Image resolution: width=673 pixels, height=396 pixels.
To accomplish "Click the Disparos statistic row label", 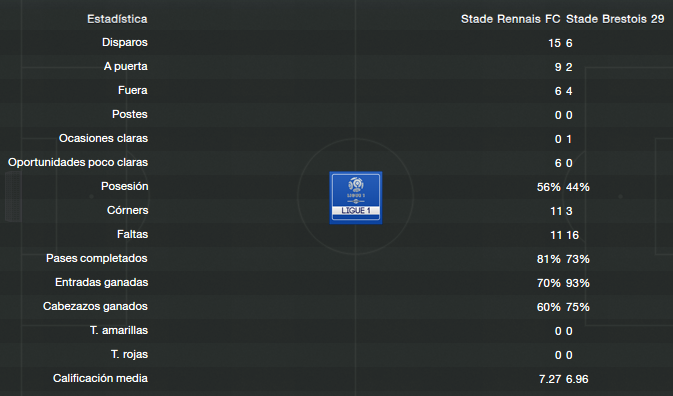I will (125, 42).
